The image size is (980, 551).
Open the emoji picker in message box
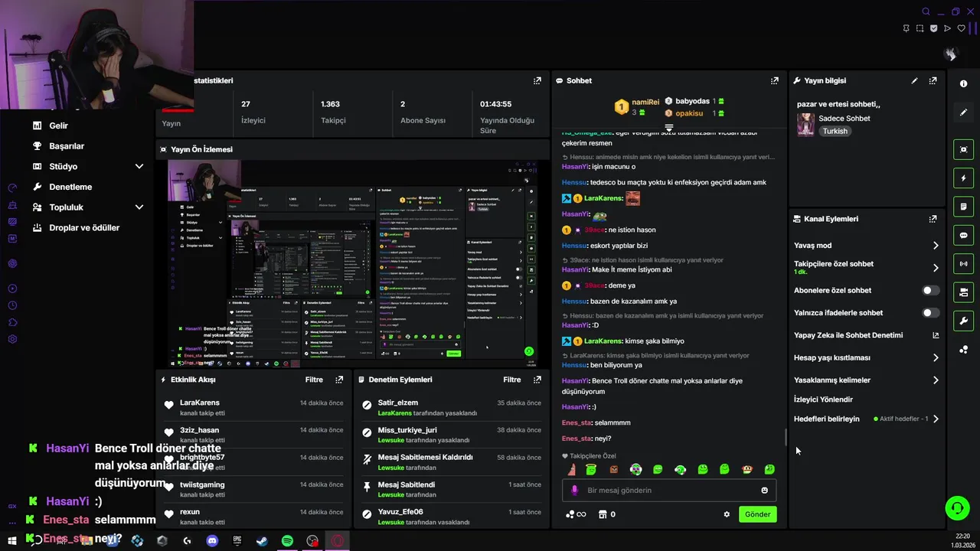(x=764, y=491)
